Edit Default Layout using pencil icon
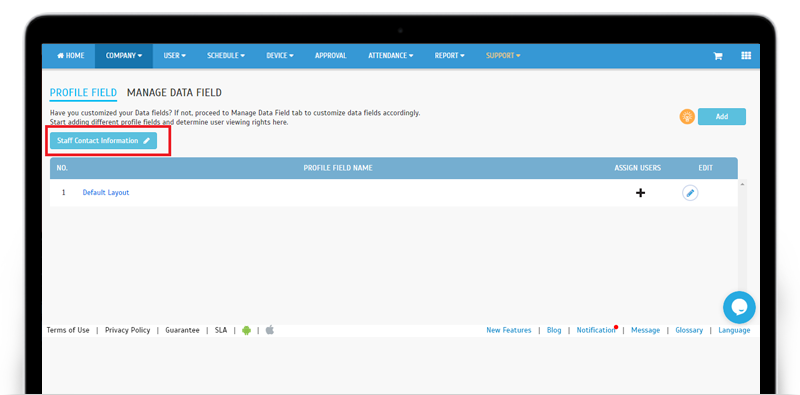Image resolution: width=800 pixels, height=395 pixels. coord(690,193)
